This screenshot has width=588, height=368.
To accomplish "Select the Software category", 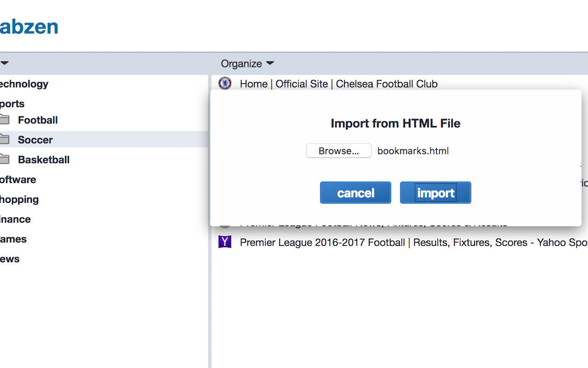I will (x=17, y=179).
